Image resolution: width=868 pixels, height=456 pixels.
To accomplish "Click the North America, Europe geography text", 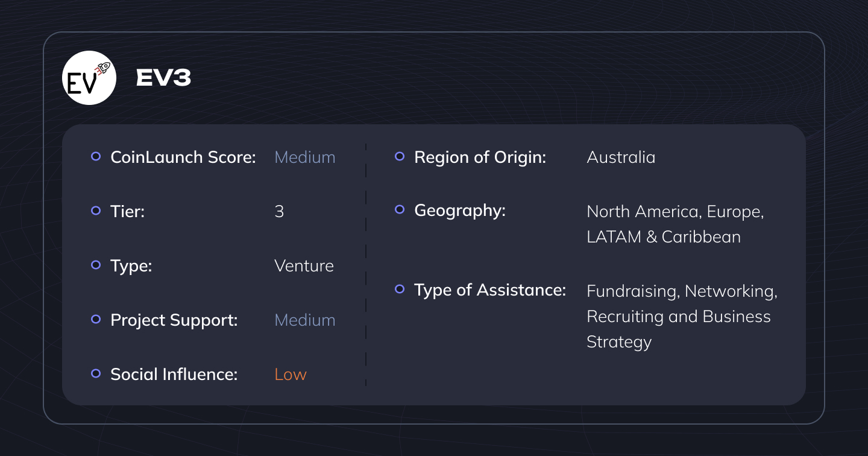I will click(675, 212).
